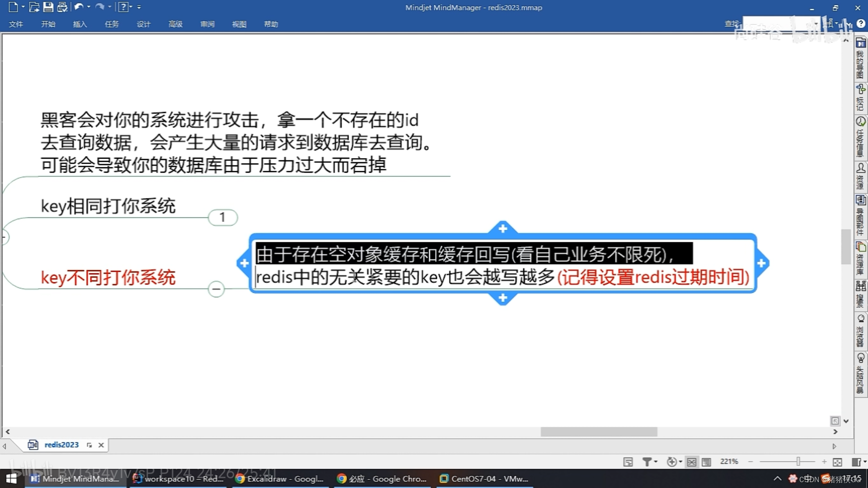This screenshot has width=868, height=488.
Task: Switch to the 插入 ribbon tab
Action: click(80, 24)
